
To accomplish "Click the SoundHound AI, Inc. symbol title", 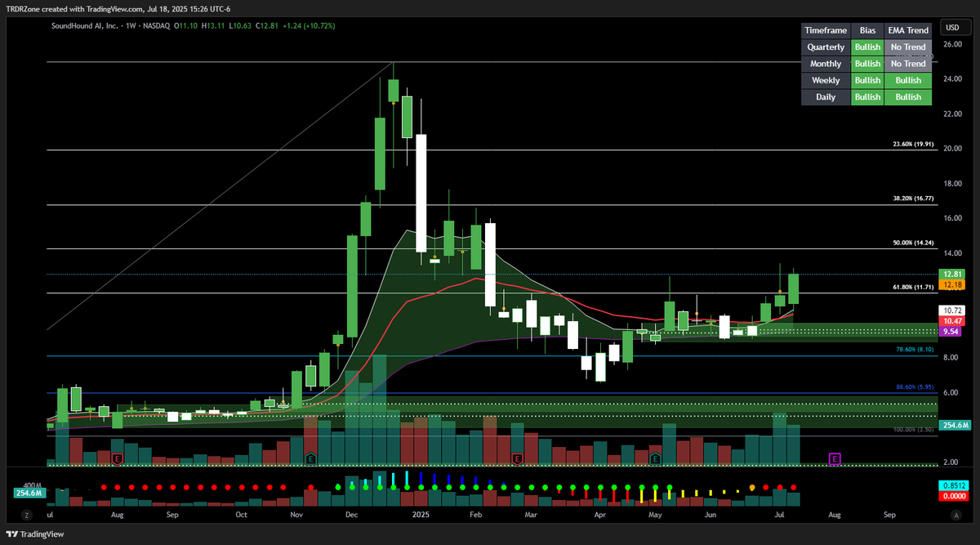I will click(84, 25).
